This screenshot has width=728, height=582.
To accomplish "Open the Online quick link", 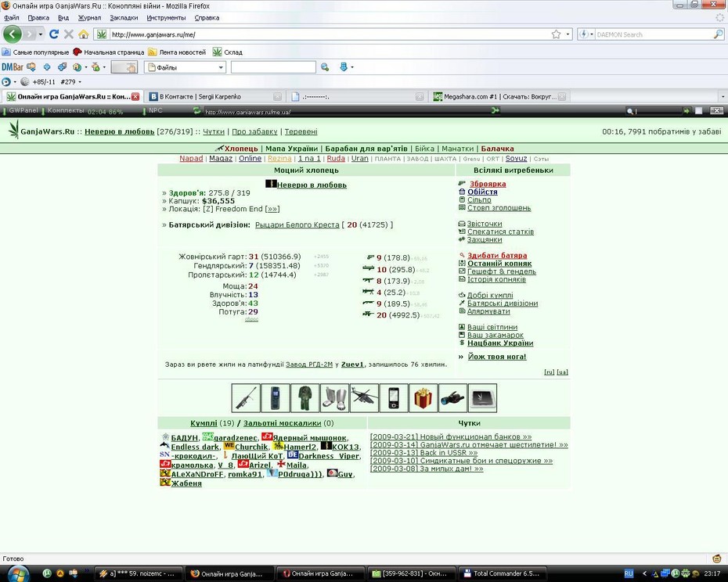I will [x=250, y=158].
